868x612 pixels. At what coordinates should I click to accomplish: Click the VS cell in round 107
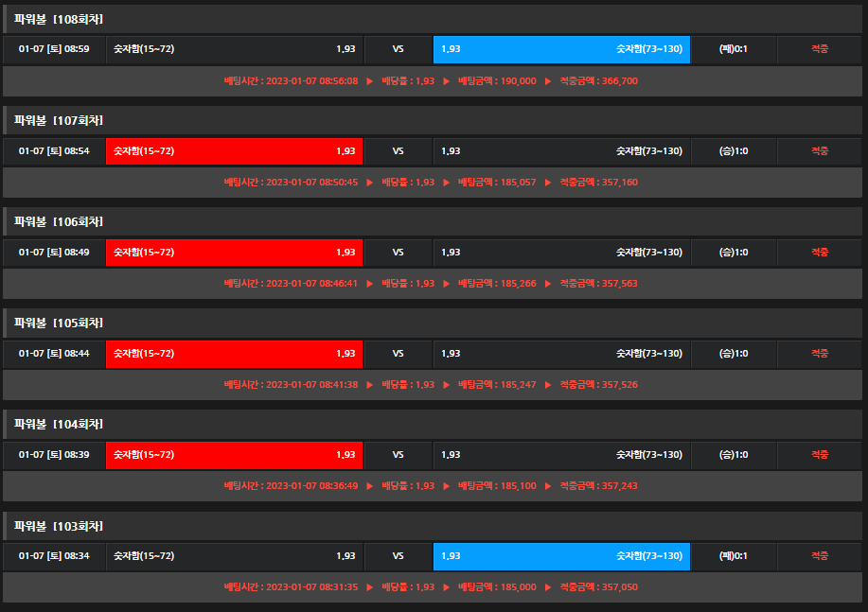pyautogui.click(x=398, y=150)
